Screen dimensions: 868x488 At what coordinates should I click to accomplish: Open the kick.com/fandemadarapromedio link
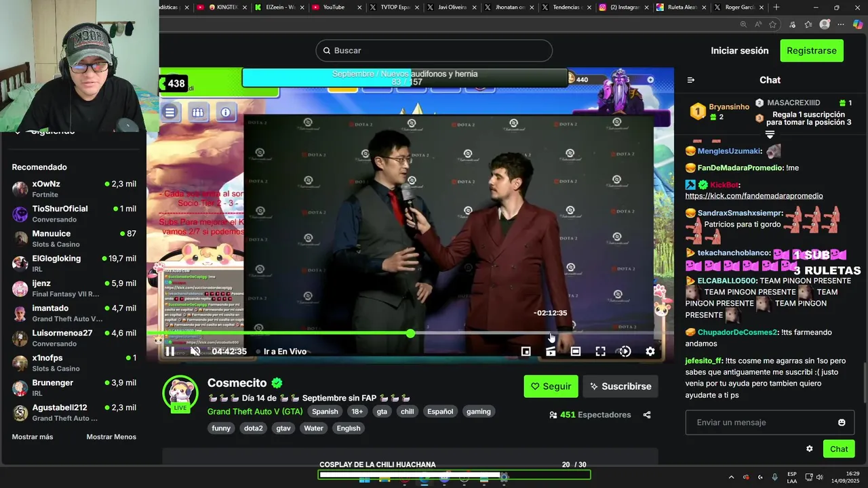(x=754, y=196)
